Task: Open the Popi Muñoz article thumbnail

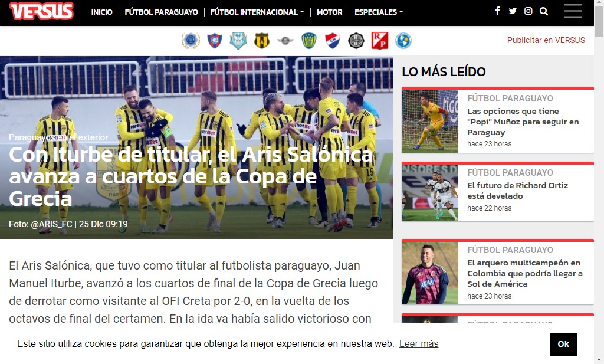Action: 430,121
